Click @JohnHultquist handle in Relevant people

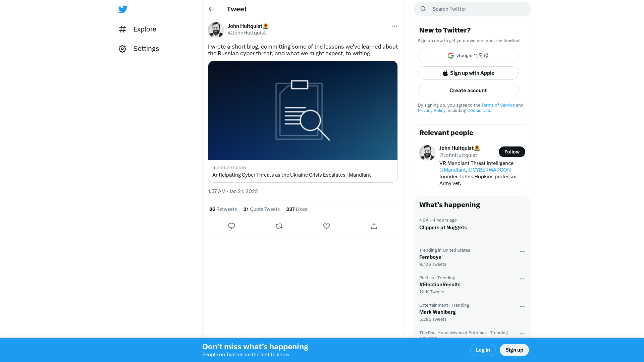(458, 155)
